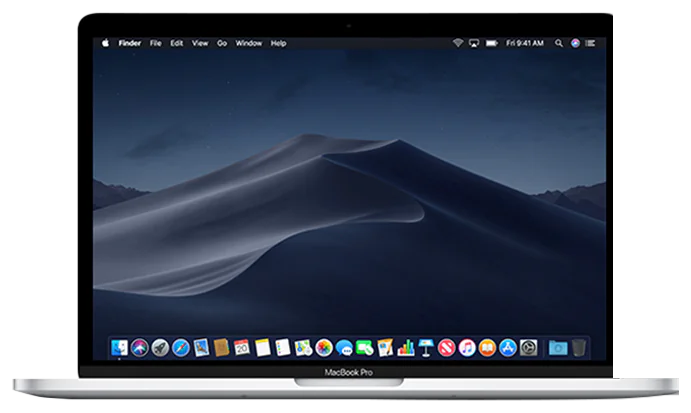Open Books orange icon in Dock

[487, 348]
